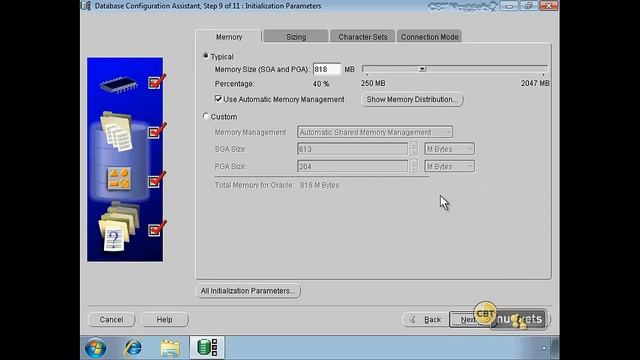640x360 pixels.
Task: Launch Internet Explorer from taskbar
Action: [x=133, y=348]
